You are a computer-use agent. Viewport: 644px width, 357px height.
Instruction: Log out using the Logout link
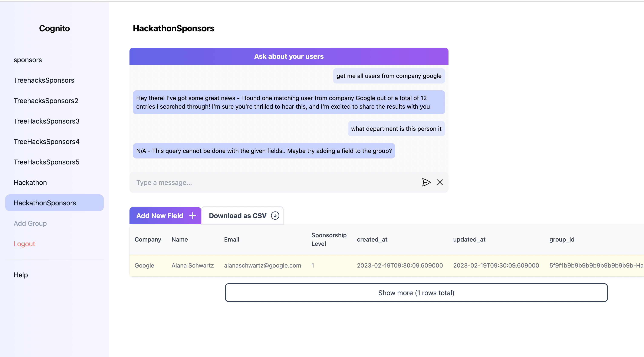[24, 244]
